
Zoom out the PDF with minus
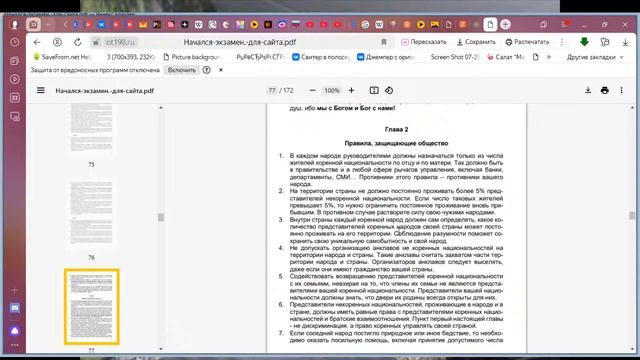point(312,91)
